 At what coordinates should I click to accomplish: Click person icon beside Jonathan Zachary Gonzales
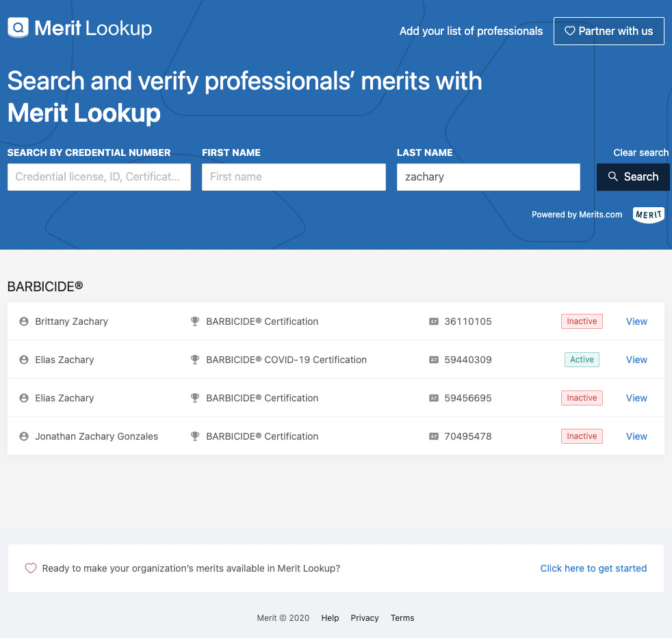[24, 436]
